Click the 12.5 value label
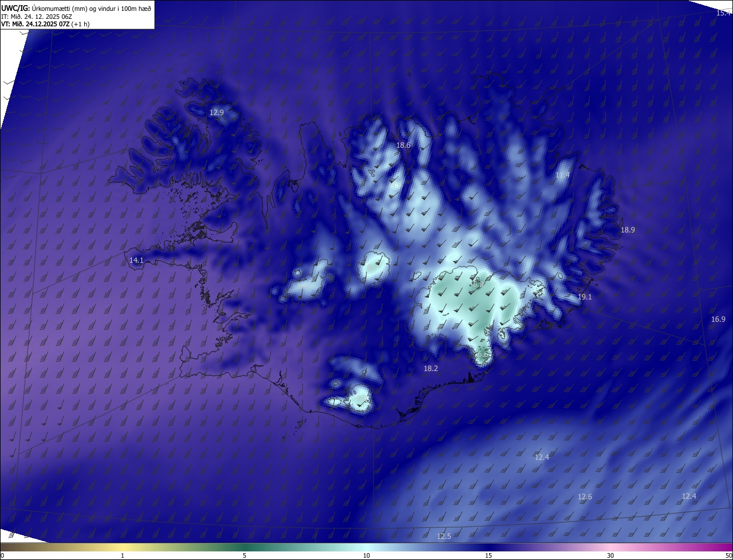Screen dimensions: 733x560 point(444,536)
